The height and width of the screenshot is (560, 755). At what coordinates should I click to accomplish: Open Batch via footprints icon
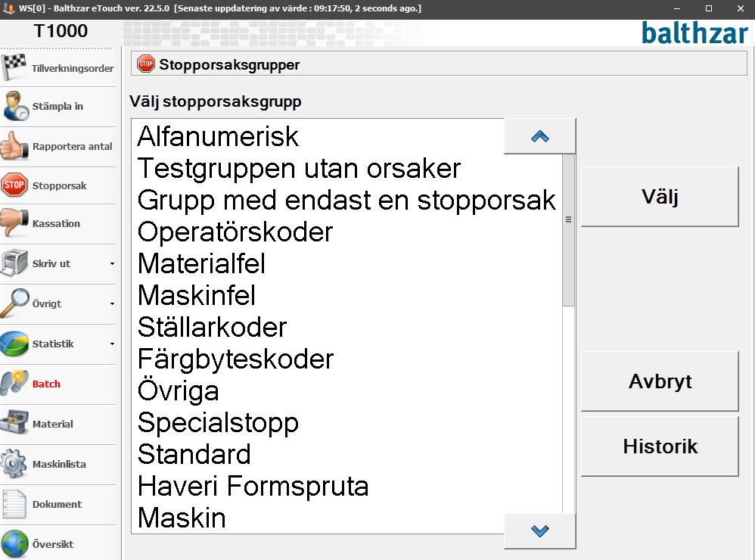pos(14,383)
